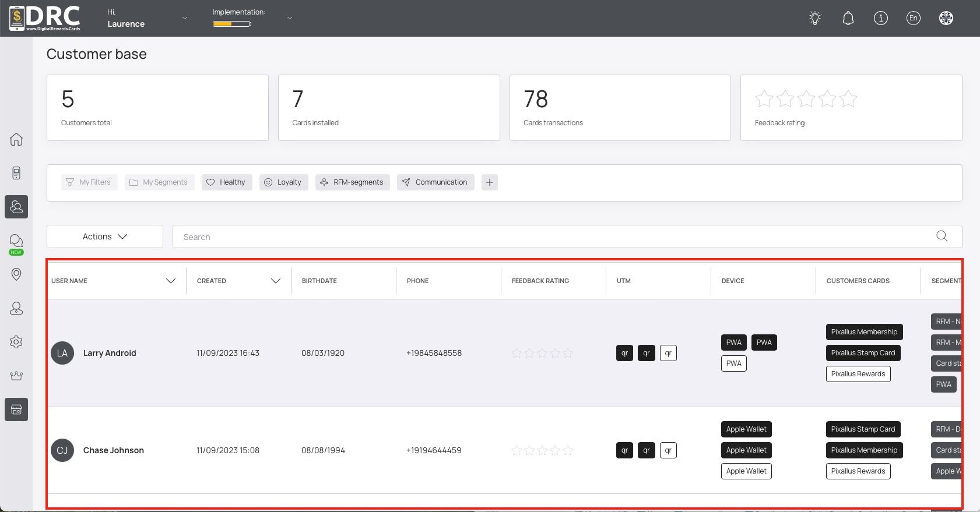
Task: Switch to the My Segments tab
Action: [x=159, y=182]
